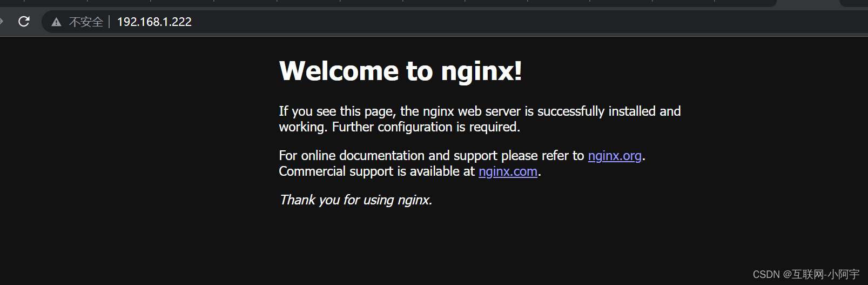This screenshot has width=868, height=285.
Task: Click the forward navigation arrow
Action: click(x=2, y=22)
